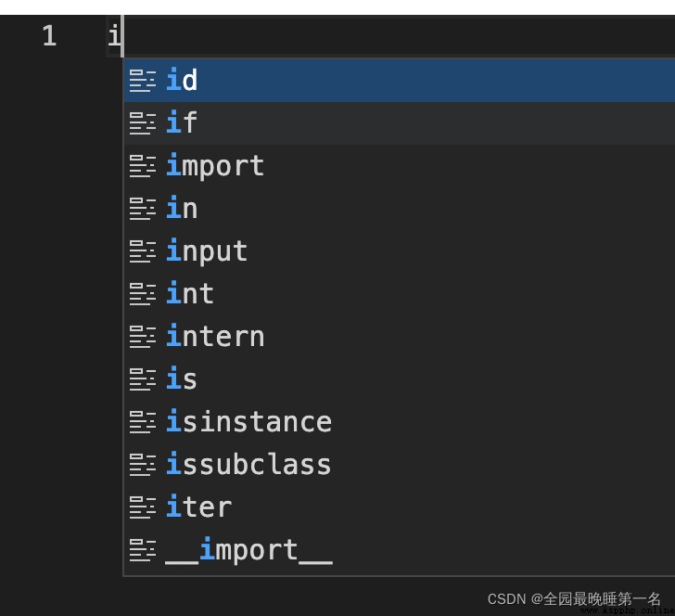Screen dimensions: 675x616
Task: Choose 'if' from the suggestion list
Action: [x=399, y=123]
